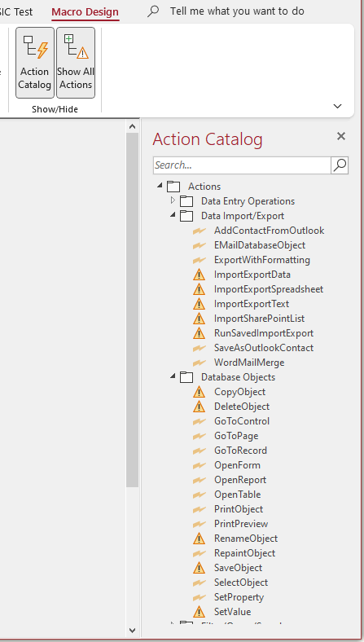Select the SaveObject action label

point(239,569)
